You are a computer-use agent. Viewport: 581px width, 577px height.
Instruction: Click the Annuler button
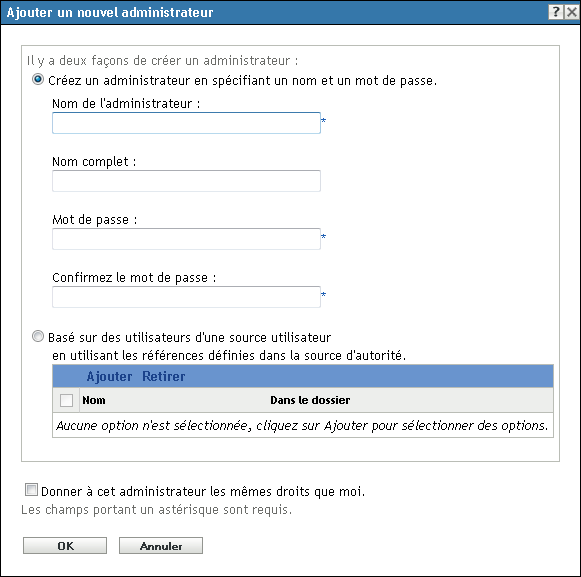click(x=161, y=546)
